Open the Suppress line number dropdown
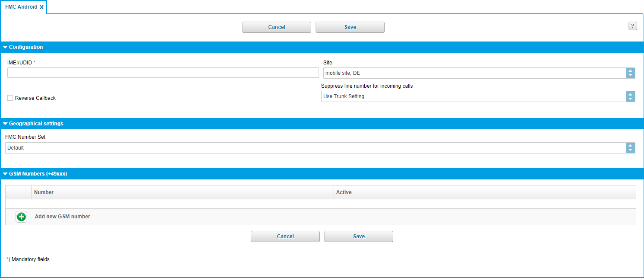 click(x=478, y=96)
